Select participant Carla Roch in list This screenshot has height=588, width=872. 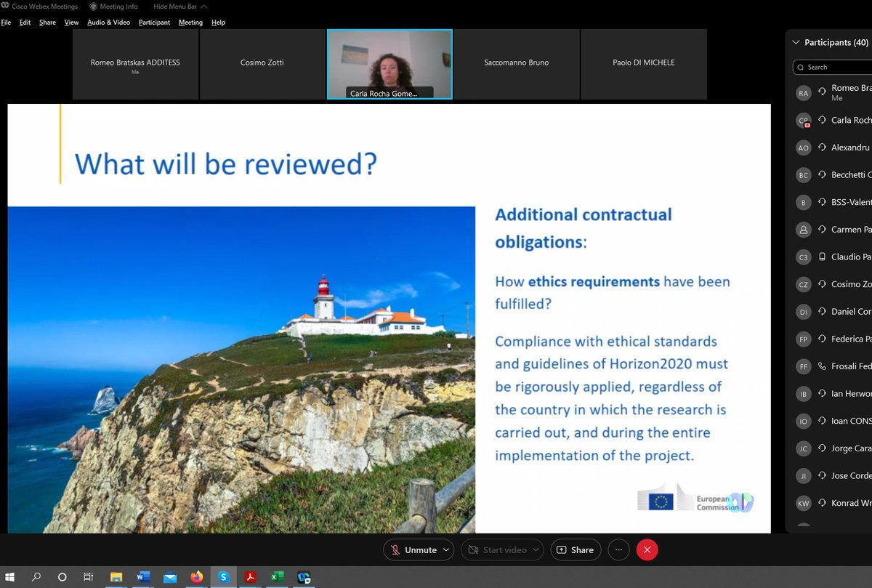(832, 121)
